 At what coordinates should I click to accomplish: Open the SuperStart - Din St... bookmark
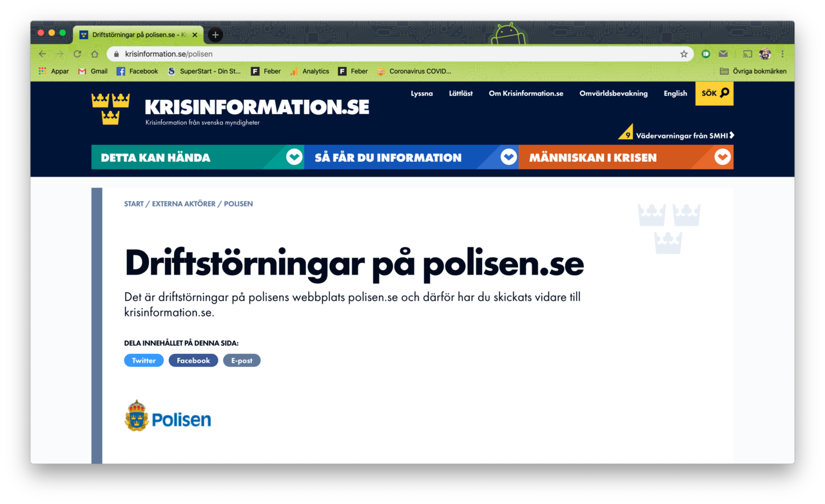tap(204, 72)
